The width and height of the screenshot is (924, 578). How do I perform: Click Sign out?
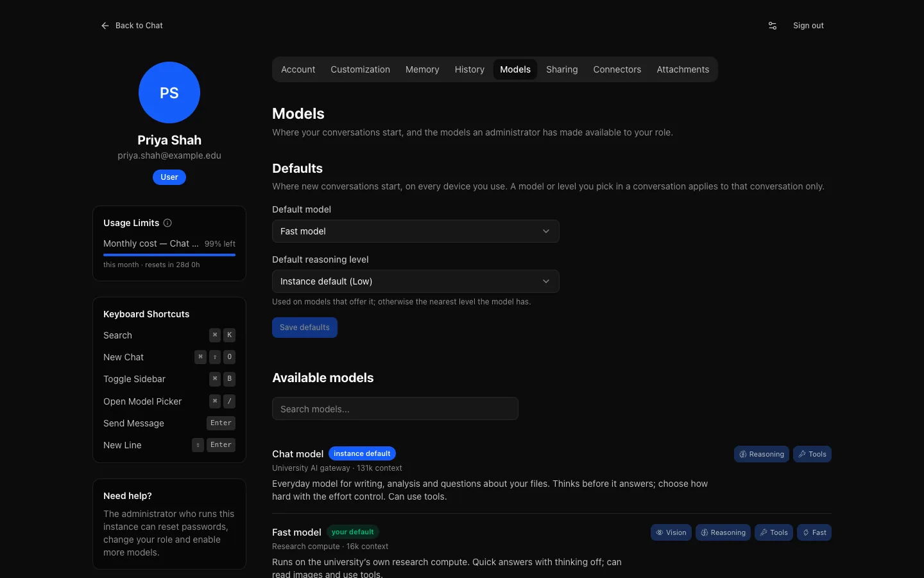coord(809,26)
